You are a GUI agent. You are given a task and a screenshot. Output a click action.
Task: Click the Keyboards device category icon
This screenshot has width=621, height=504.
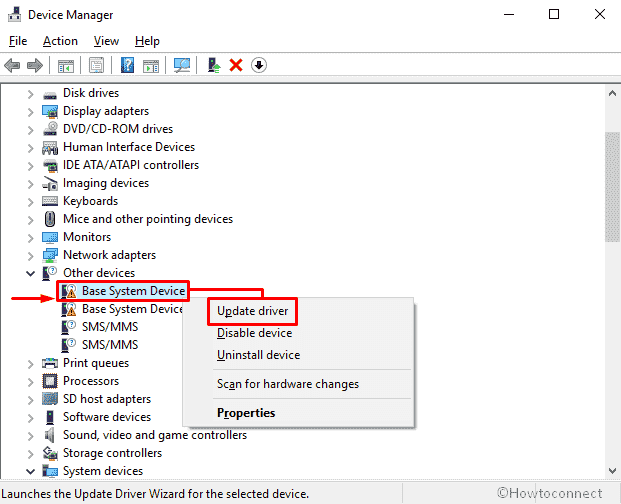point(50,201)
